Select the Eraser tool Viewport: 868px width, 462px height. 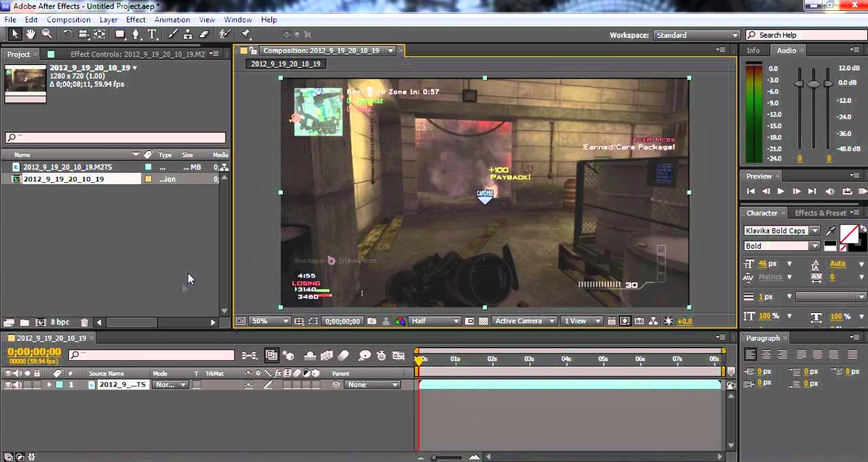coord(204,35)
